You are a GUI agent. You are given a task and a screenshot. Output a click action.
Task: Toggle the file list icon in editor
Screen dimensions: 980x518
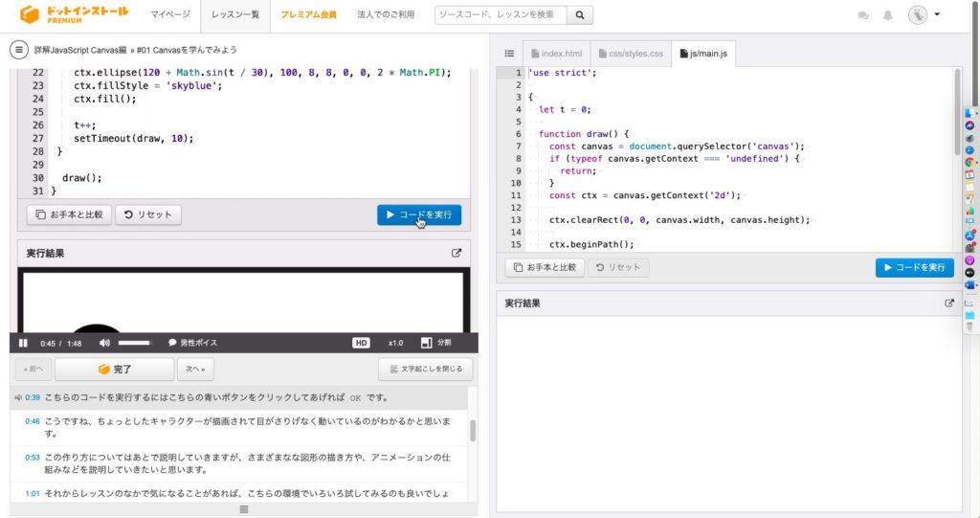(509, 54)
